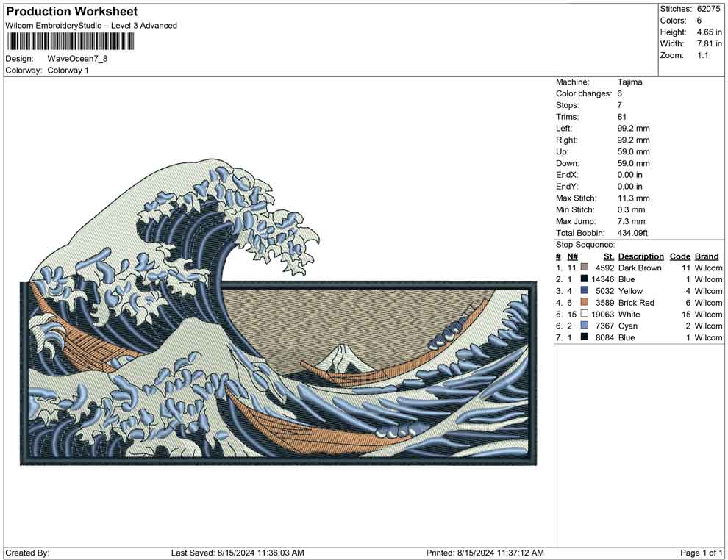Click the Height value '4.65 in'

[x=709, y=32]
